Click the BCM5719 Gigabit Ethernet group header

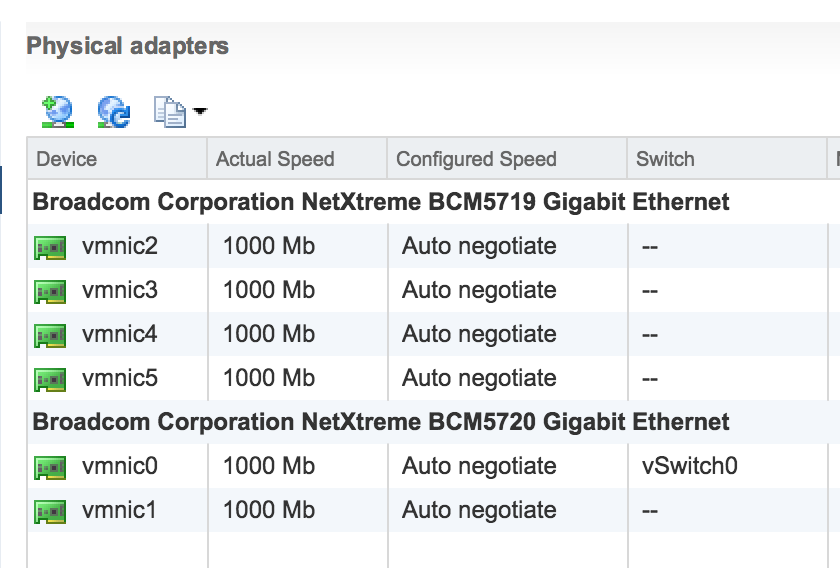pos(380,202)
